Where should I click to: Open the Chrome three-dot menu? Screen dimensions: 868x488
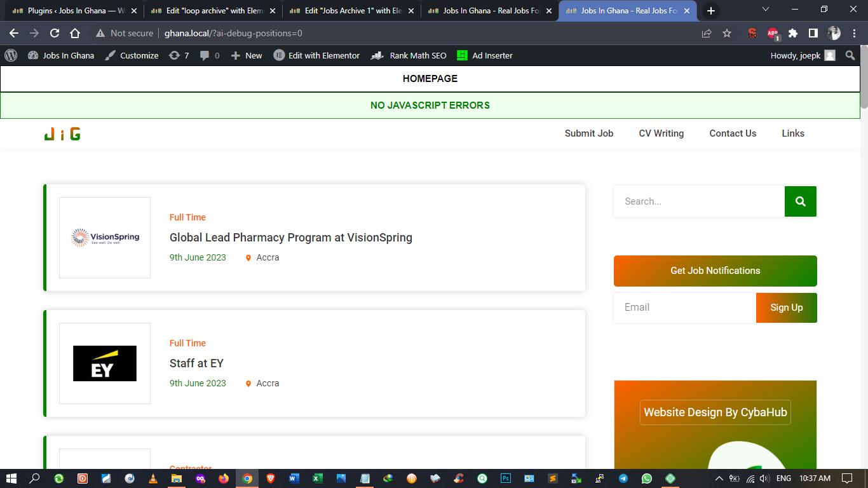(x=853, y=33)
